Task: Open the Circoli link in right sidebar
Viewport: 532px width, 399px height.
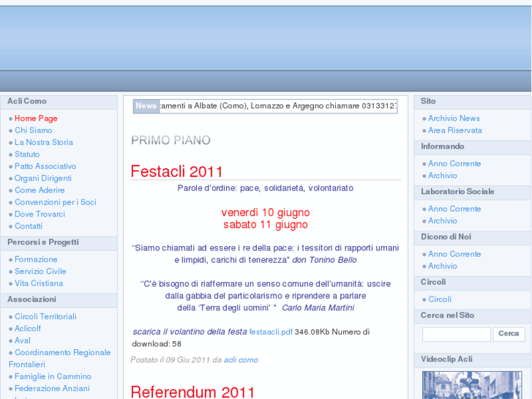Action: pos(440,299)
